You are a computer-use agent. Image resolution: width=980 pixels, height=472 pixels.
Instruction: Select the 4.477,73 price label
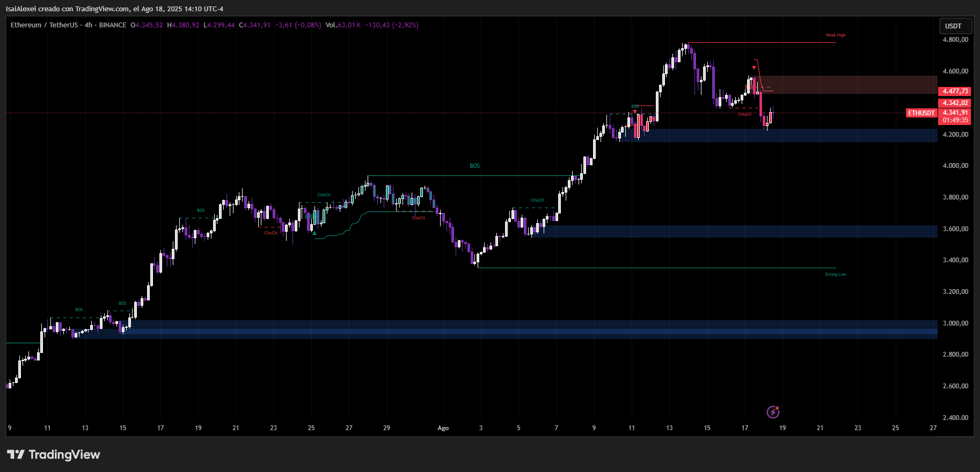(955, 91)
